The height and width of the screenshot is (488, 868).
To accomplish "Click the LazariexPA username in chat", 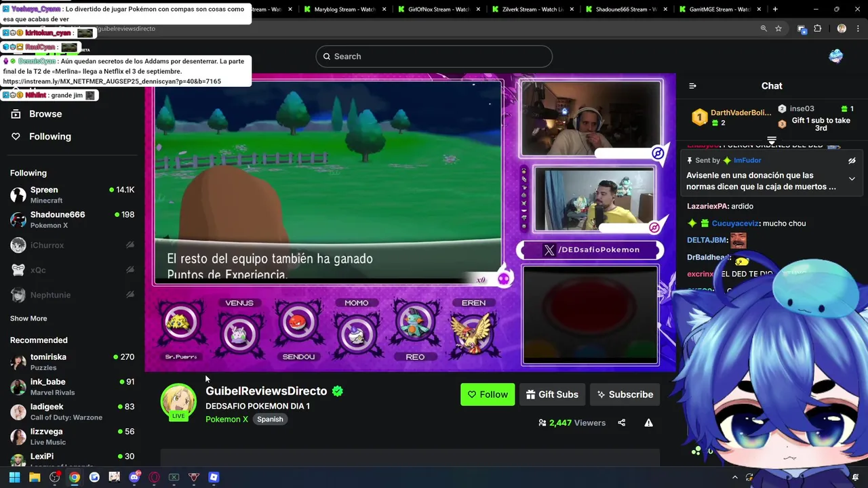I will click(707, 206).
